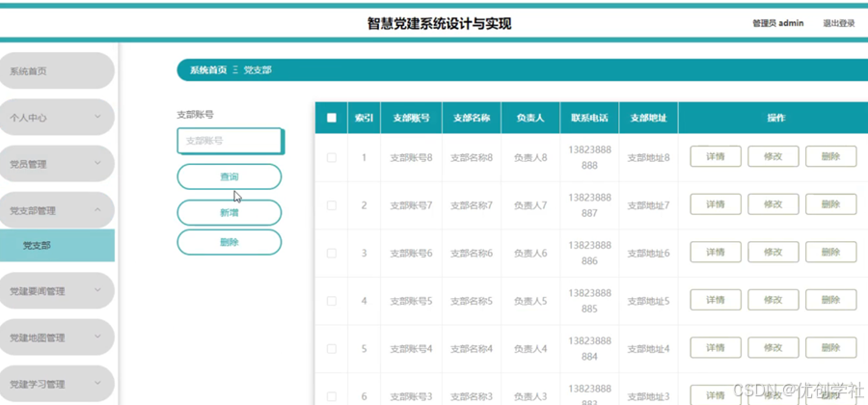Click the cell 支部地址7
Image resolution: width=868 pixels, height=405 pixels.
(x=648, y=205)
